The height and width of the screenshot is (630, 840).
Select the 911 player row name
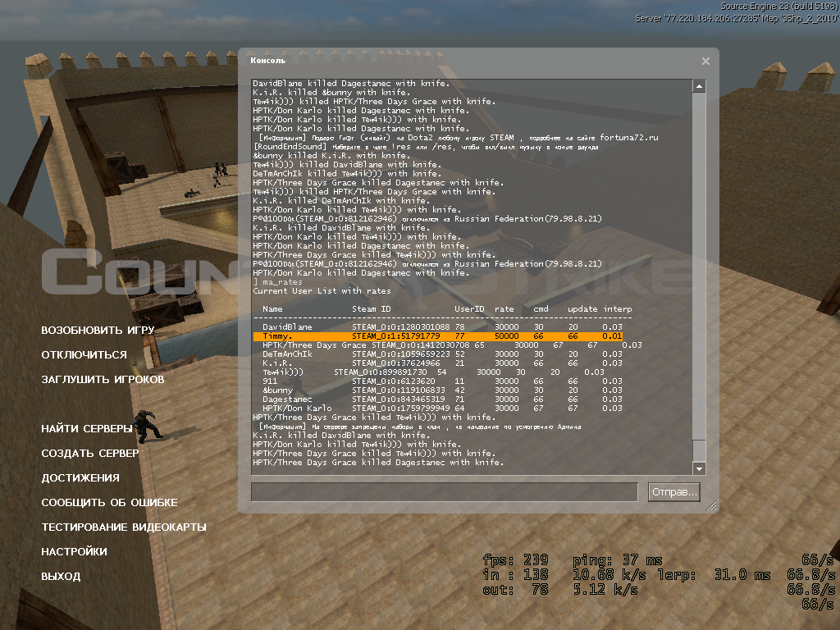pos(270,381)
